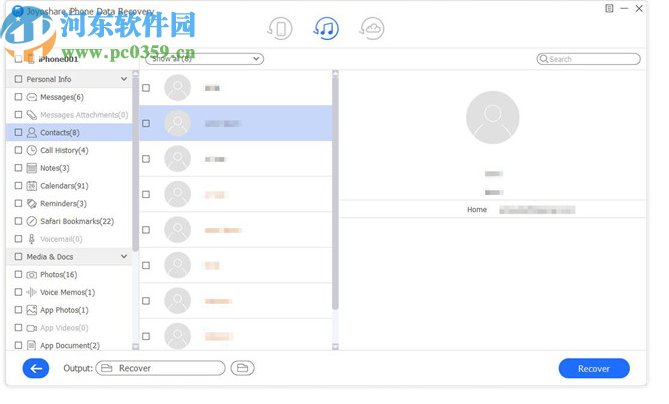Tick the Media & Docs group checkbox
This screenshot has height=404, width=669.
click(18, 256)
